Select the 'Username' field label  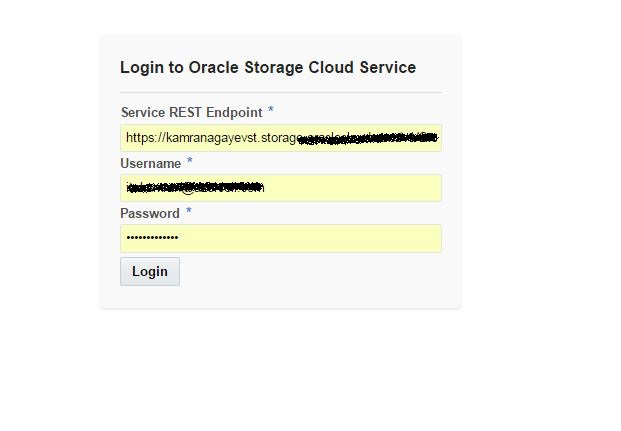coord(150,163)
